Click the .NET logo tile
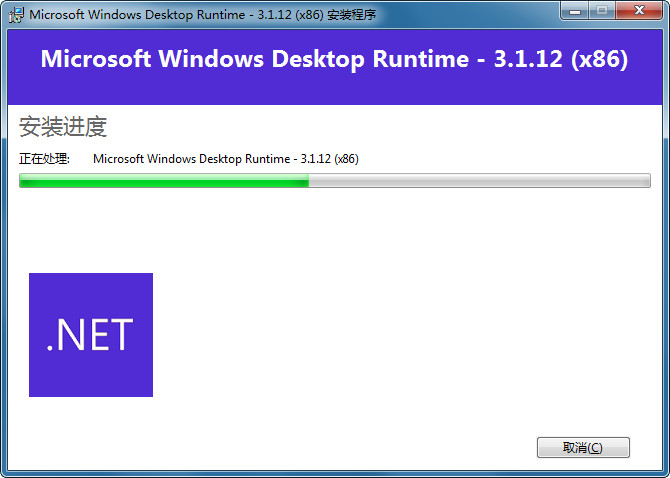670x478 pixels. (x=91, y=335)
